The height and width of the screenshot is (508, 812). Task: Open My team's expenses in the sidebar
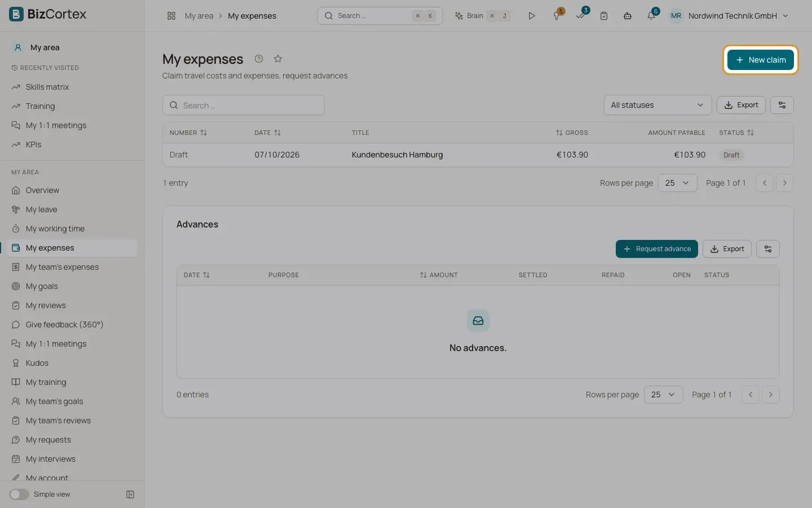[72, 267]
